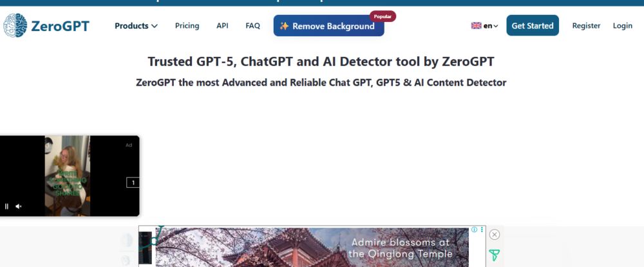Expand the en language selector

pos(485,26)
